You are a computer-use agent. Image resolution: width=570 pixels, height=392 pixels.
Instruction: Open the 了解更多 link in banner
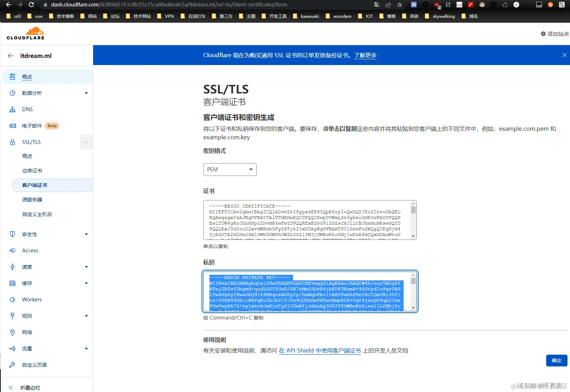(365, 55)
